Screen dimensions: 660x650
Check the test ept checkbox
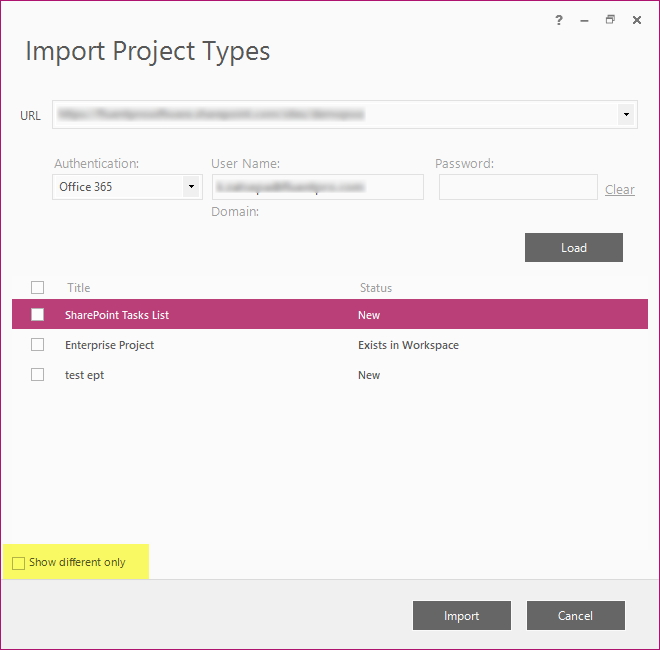coord(37,374)
